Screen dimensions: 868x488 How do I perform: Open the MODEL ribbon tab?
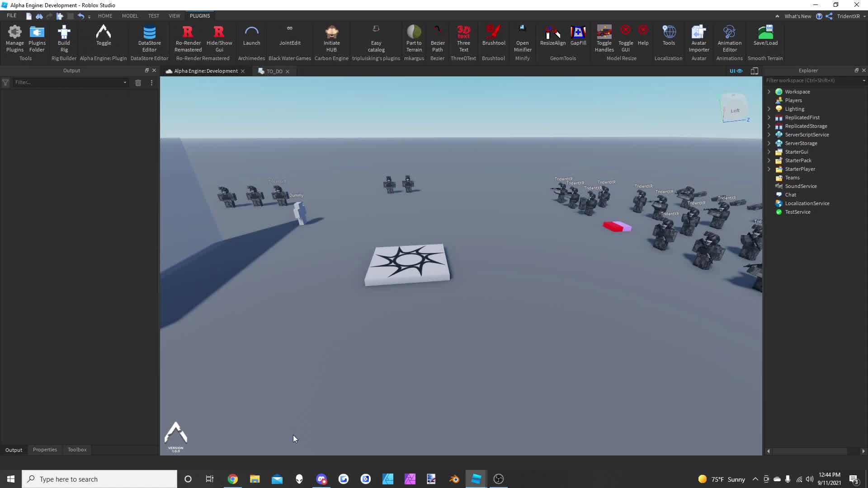(x=130, y=16)
